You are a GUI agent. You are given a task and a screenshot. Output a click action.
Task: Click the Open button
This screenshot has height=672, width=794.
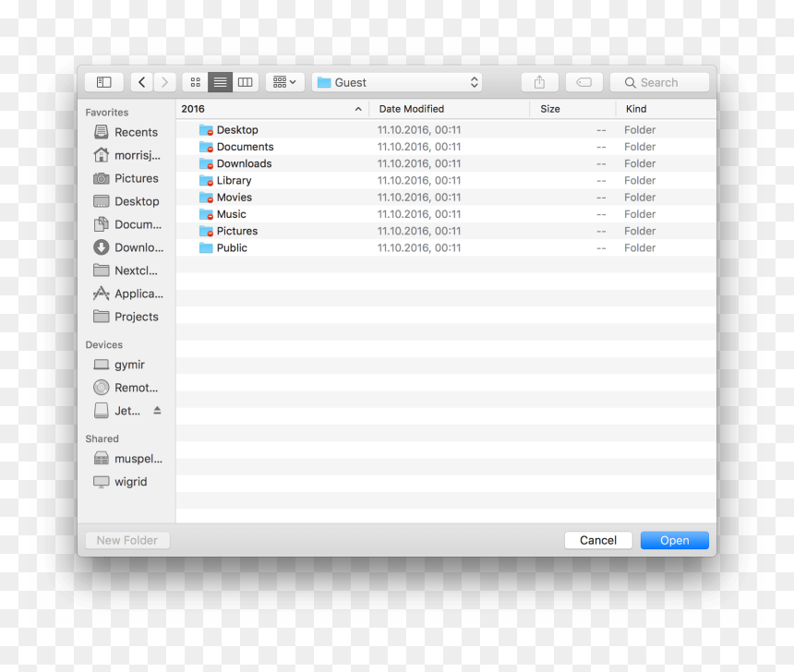point(675,540)
